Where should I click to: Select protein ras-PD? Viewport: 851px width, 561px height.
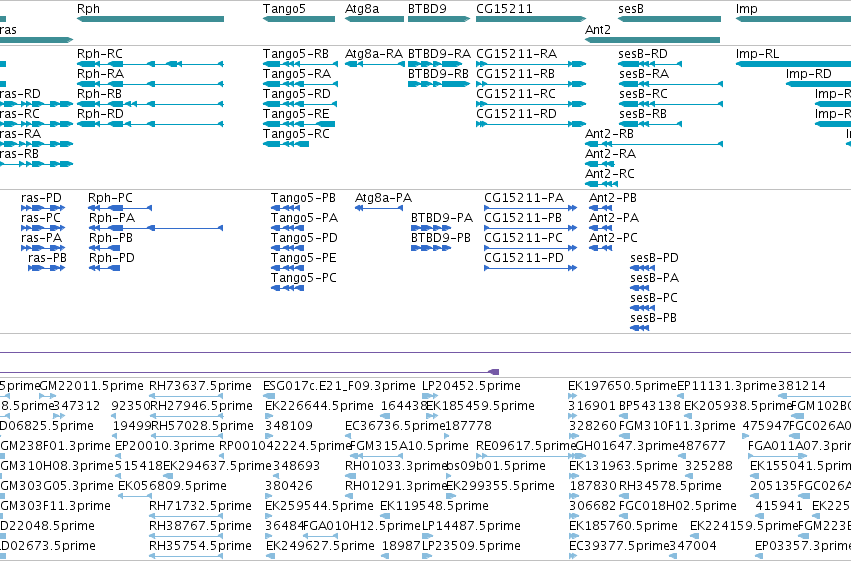click(43, 208)
